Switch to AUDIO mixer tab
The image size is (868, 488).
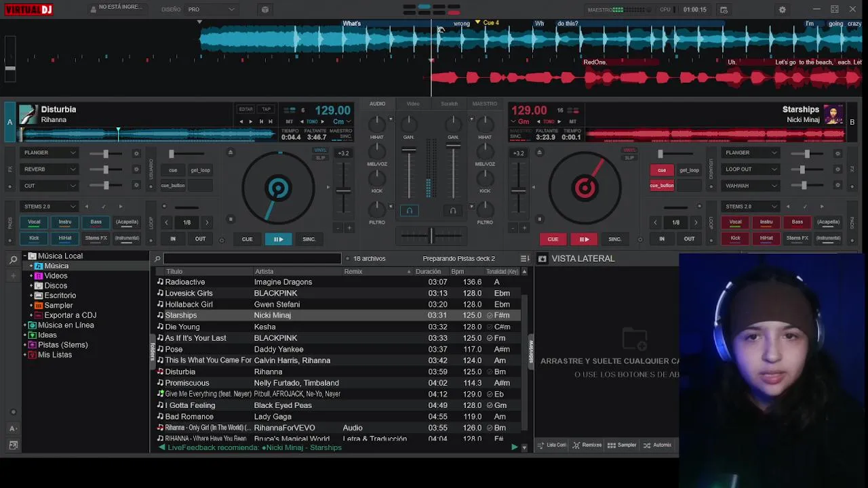(x=378, y=104)
